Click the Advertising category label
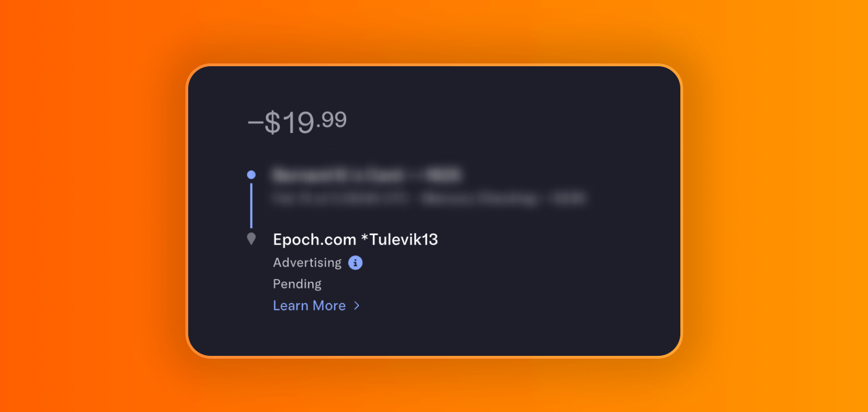Screen dimensions: 868x412 coord(307,263)
